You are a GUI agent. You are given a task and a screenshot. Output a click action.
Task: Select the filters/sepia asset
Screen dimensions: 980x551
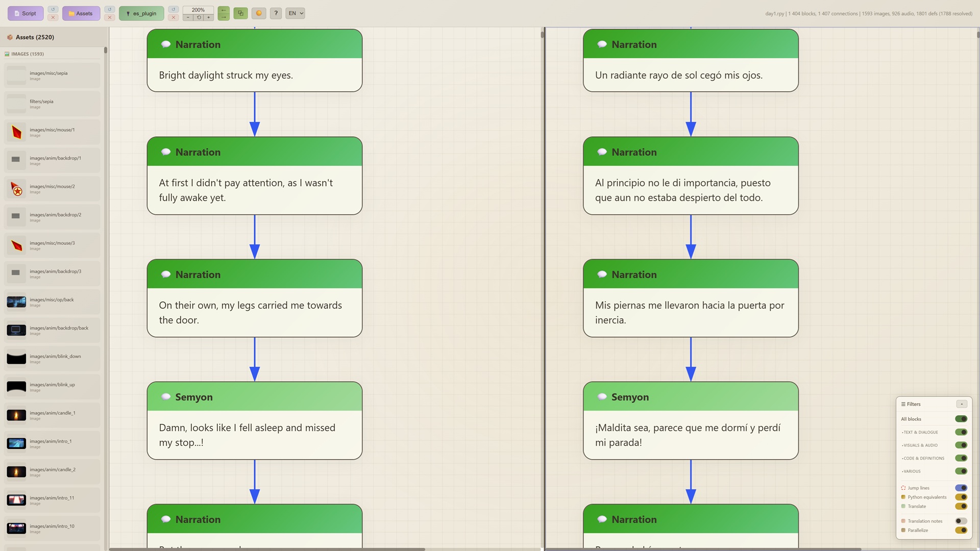[52, 104]
